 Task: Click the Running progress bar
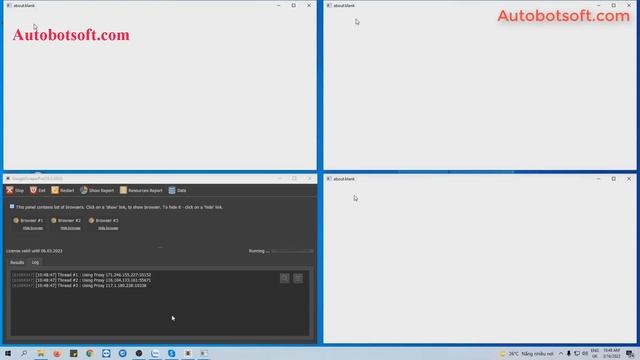click(x=293, y=251)
